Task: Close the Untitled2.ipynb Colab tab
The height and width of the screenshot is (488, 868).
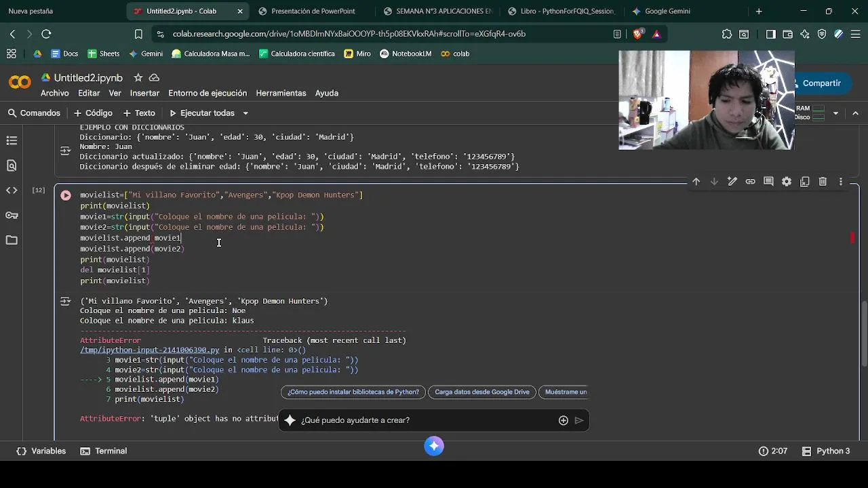Action: click(x=240, y=12)
